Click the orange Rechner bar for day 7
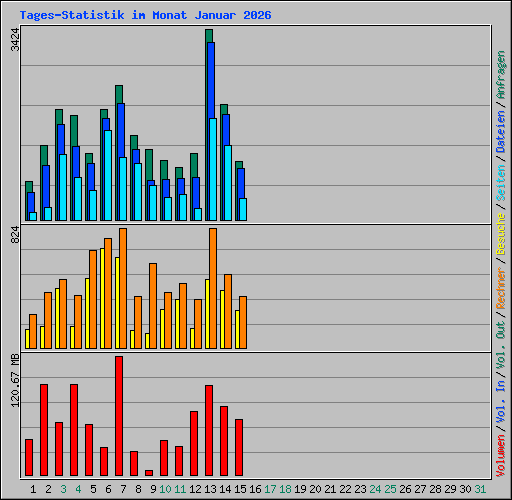Screen dimensions: 512x500 123,288
